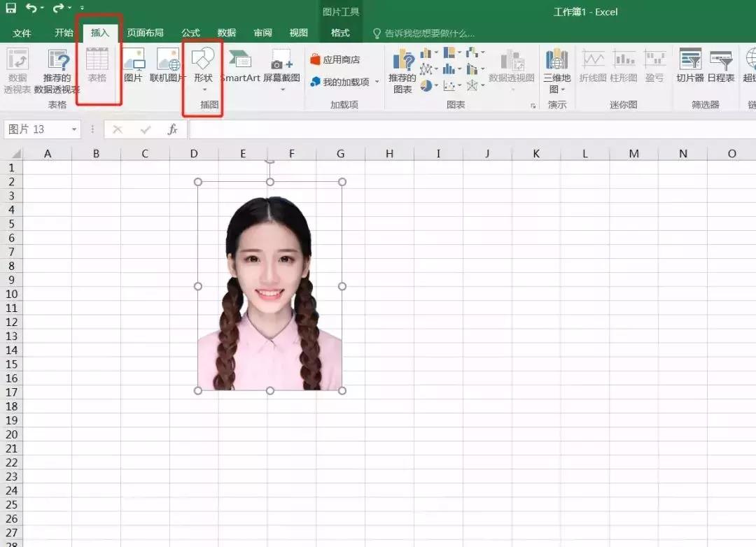Click the save icon in quick access toolbar
Viewport: 756px width, 547px height.
point(10,8)
